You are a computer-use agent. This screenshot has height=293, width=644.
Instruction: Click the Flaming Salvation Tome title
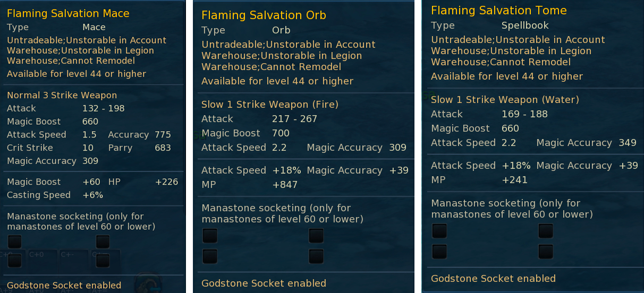498,11
